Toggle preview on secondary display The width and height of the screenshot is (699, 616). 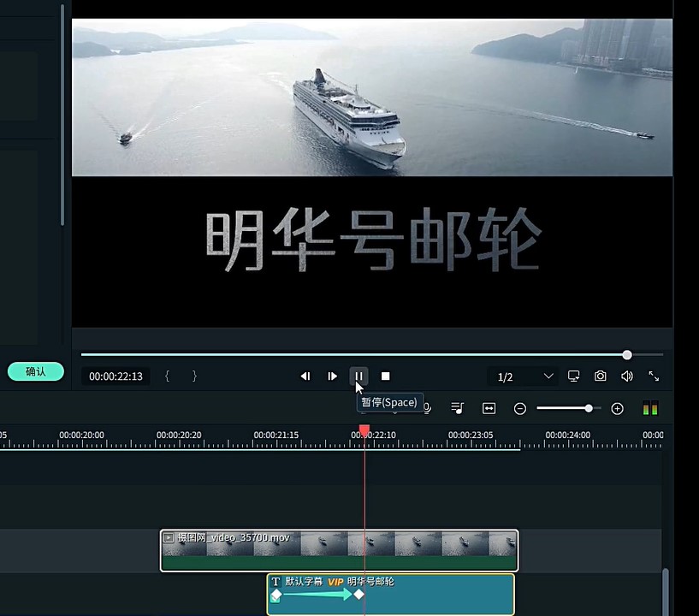tap(573, 376)
